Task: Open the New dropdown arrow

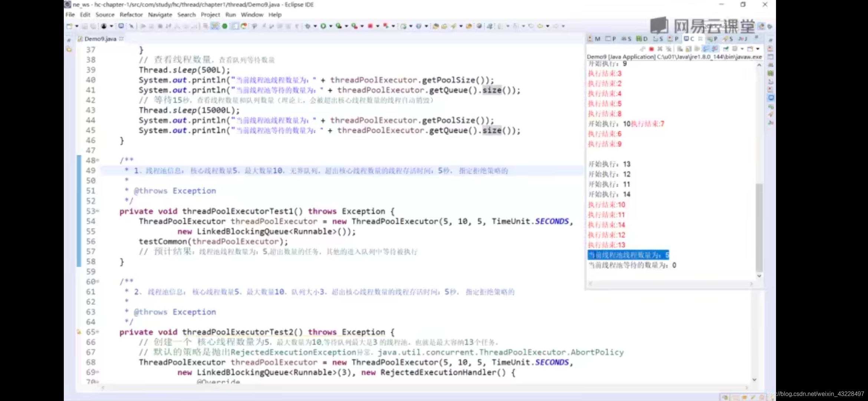Action: point(77,26)
